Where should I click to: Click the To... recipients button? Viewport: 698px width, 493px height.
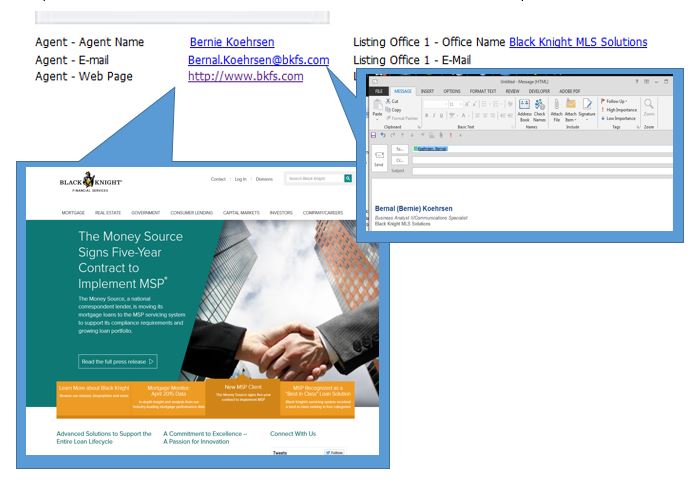pyautogui.click(x=400, y=149)
